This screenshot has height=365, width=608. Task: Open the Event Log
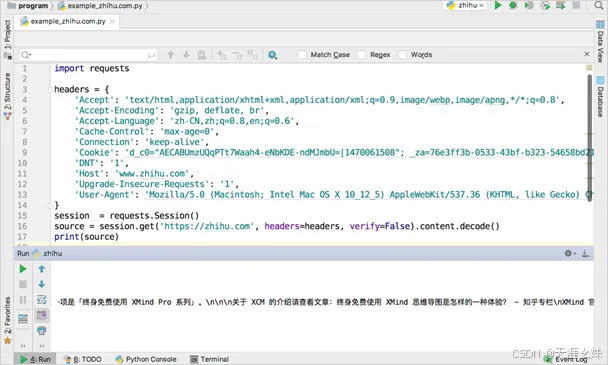tap(566, 360)
